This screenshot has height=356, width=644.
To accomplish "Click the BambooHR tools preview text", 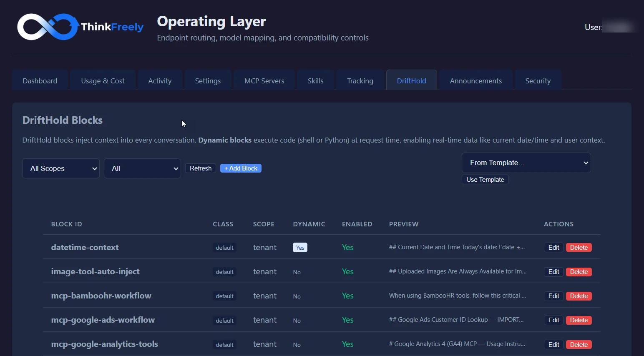I will [x=458, y=296].
